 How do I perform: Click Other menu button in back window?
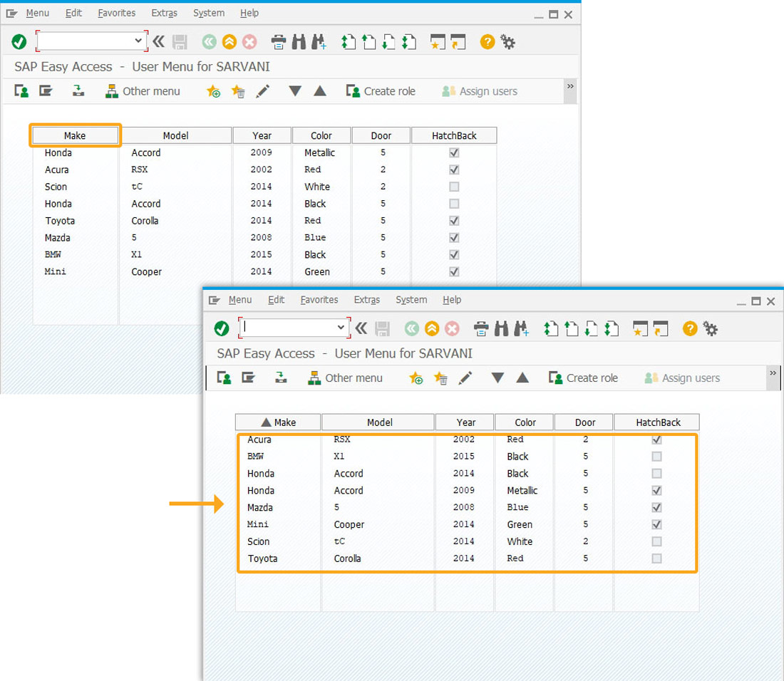click(143, 91)
